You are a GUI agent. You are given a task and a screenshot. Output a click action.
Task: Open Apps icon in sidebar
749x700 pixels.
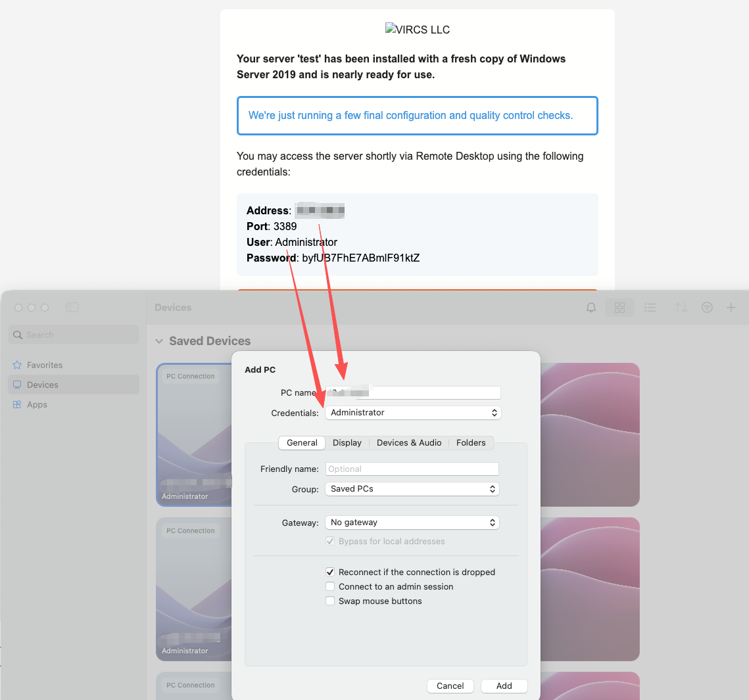point(17,404)
